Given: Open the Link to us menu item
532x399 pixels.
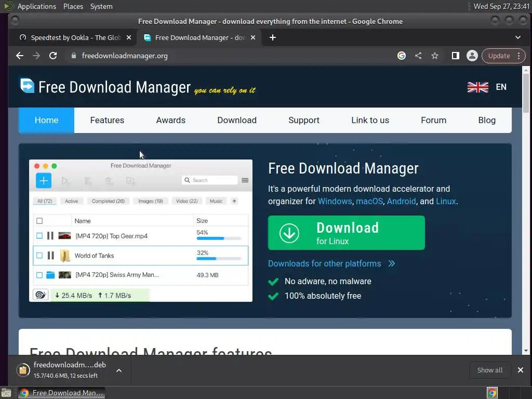Looking at the screenshot, I should 370,120.
